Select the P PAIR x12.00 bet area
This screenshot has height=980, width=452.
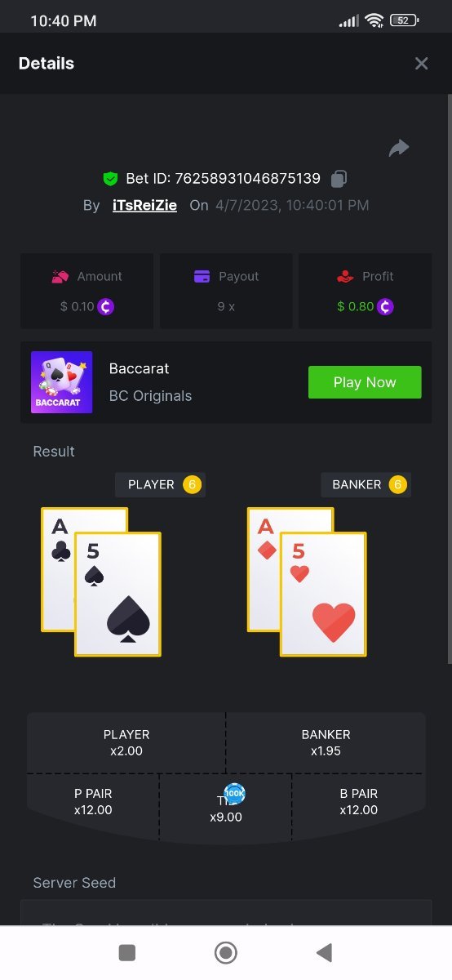93,802
